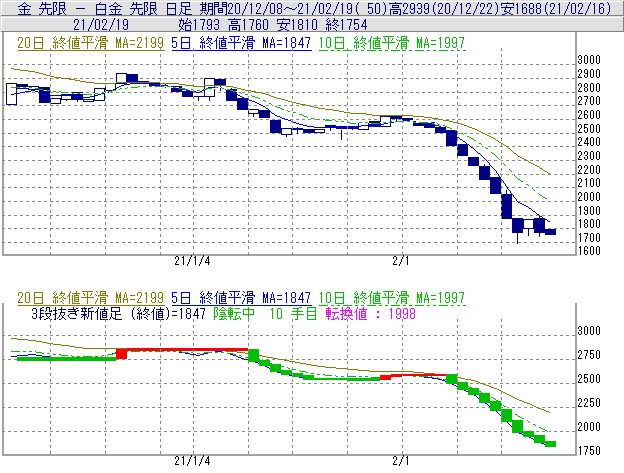
Task: Click the 1750 axis label on lower chart
Action: coord(589,450)
